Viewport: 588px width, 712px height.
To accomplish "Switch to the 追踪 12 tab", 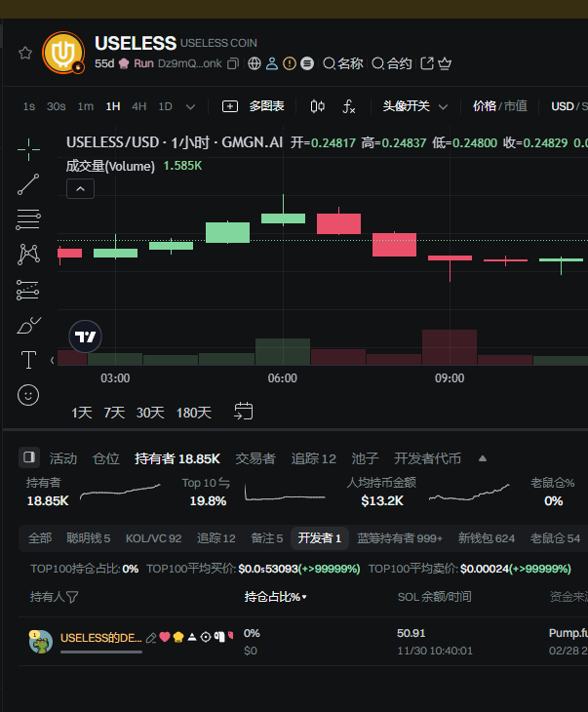I will [x=313, y=458].
